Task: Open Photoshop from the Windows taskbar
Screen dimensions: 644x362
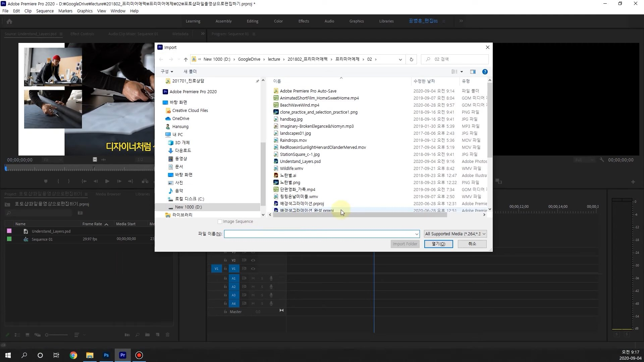Action: [x=106, y=355]
